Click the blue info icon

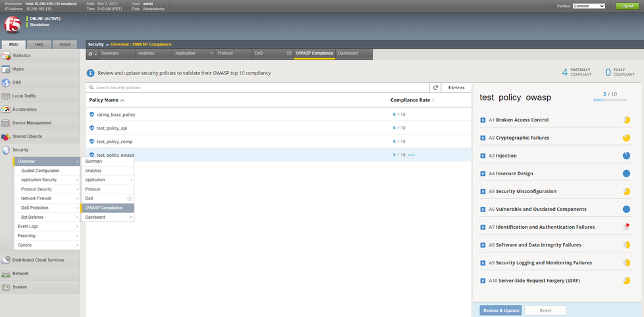coord(90,73)
